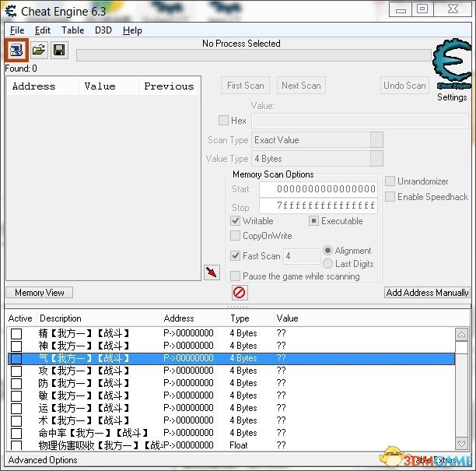Open a cheat table file icon
Screen dimensions: 476x471
pyautogui.click(x=39, y=50)
